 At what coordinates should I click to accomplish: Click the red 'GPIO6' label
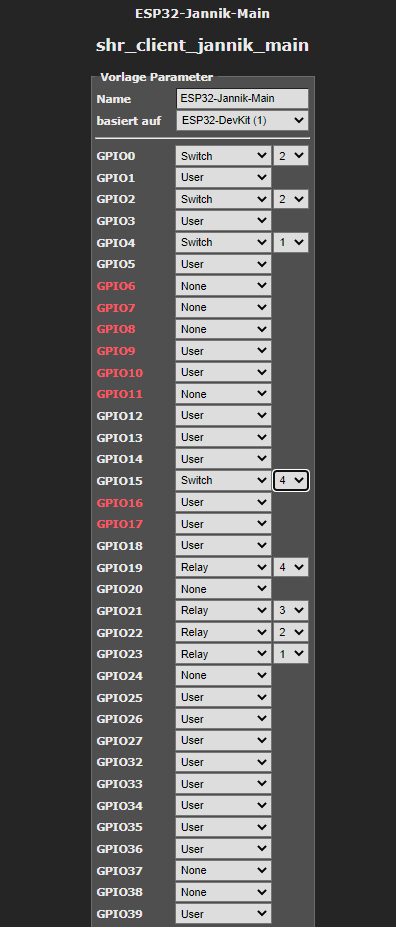[x=116, y=286]
